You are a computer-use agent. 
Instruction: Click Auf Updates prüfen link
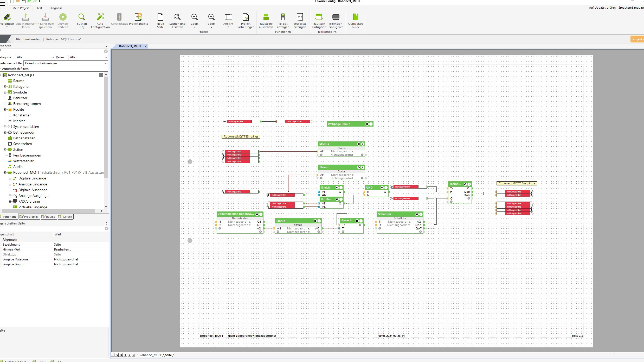pos(602,8)
